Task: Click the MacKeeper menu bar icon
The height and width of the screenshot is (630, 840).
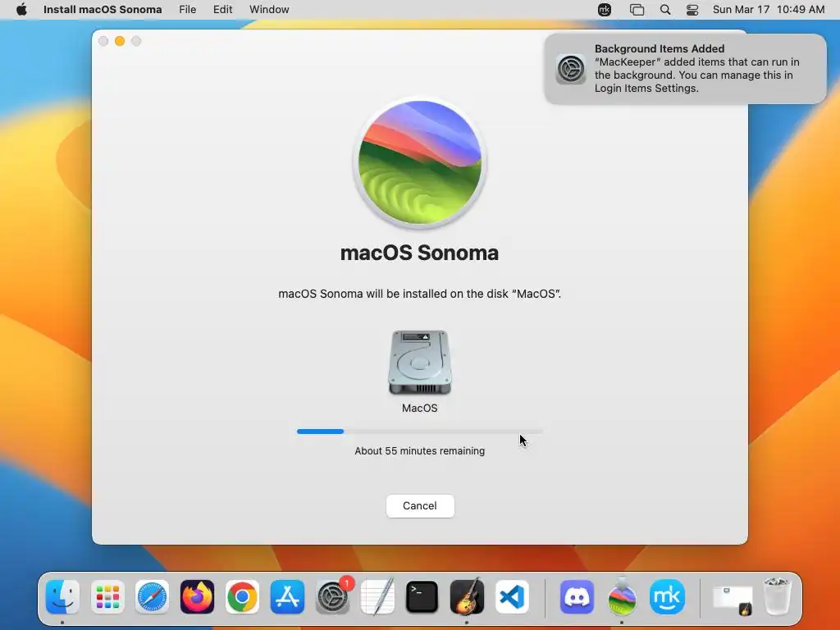Action: 605,10
